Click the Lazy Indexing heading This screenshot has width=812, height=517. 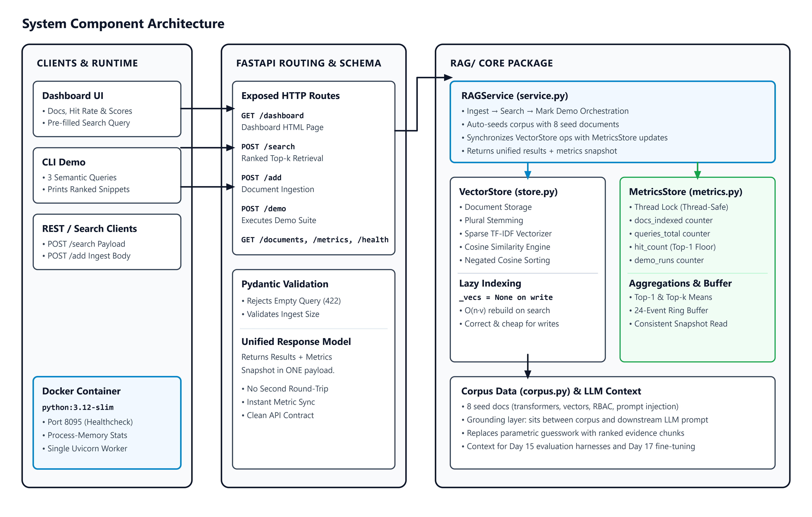click(x=490, y=283)
